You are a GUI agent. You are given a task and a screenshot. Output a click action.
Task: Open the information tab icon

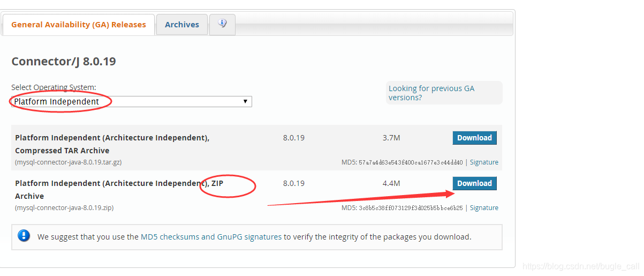tap(222, 24)
